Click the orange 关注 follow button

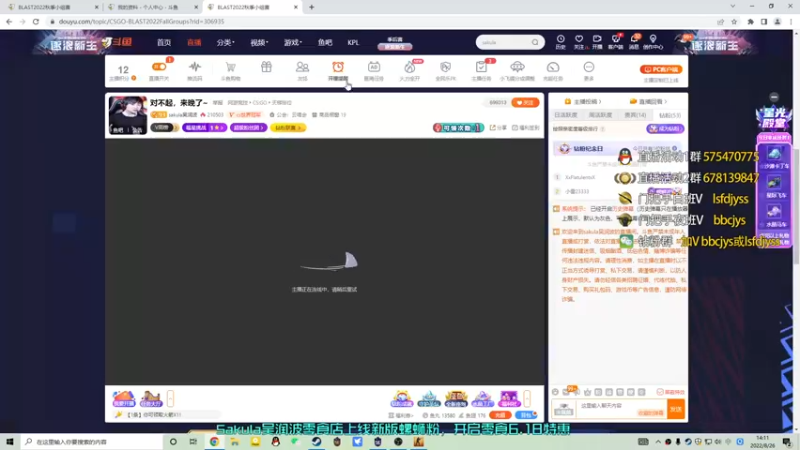(x=525, y=103)
